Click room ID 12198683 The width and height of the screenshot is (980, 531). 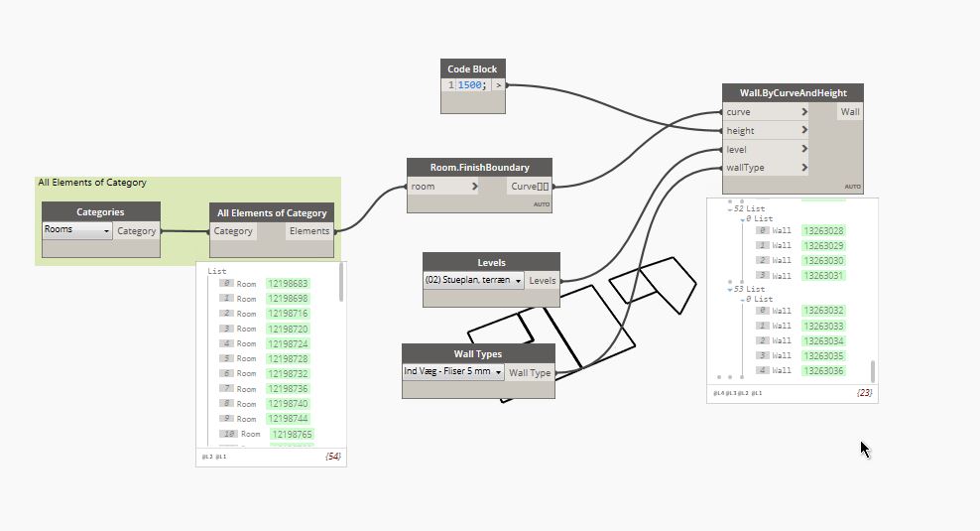[x=288, y=284]
